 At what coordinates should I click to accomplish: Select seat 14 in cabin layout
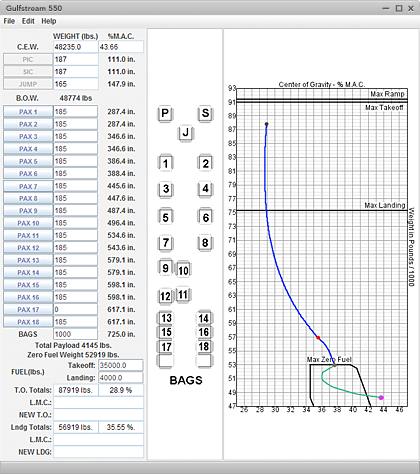(x=204, y=318)
